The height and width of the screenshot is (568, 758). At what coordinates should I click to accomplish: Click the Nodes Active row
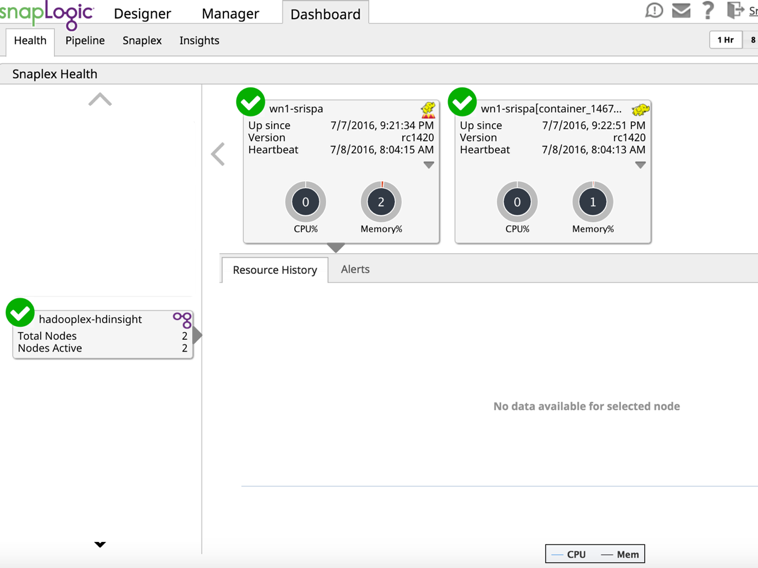102,348
